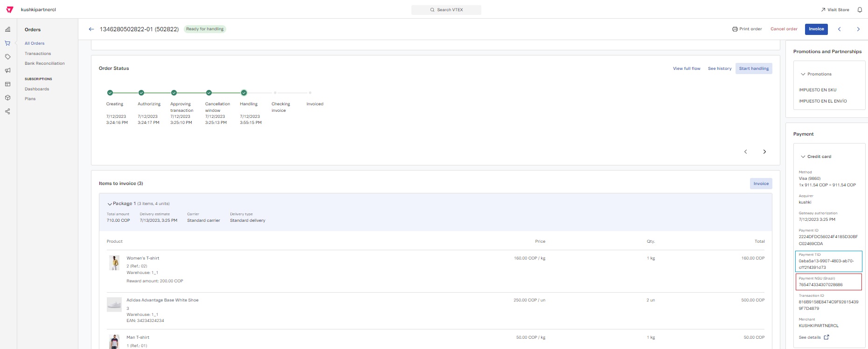Click Adidas Advantage Base White Shoe name

coord(162,300)
